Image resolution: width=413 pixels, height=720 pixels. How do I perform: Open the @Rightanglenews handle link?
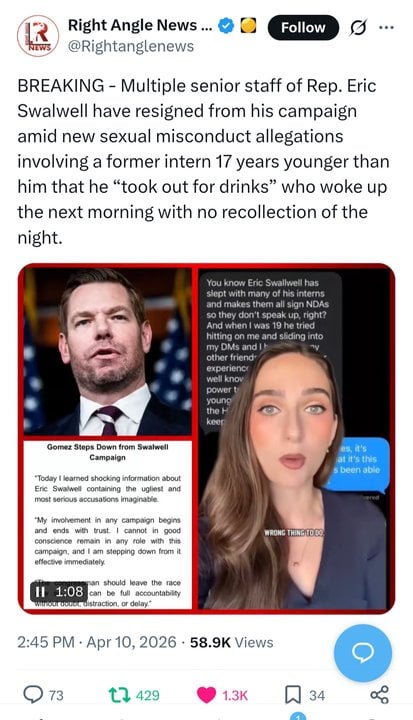coord(131,46)
